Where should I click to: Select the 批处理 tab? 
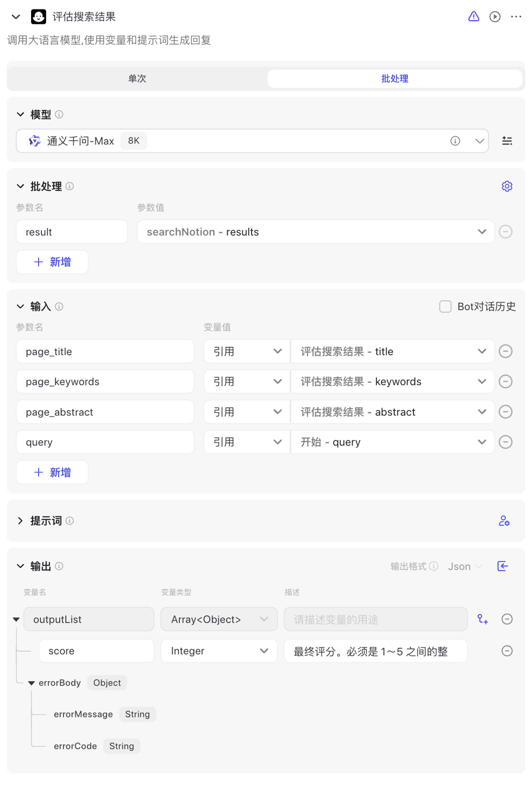[x=394, y=79]
